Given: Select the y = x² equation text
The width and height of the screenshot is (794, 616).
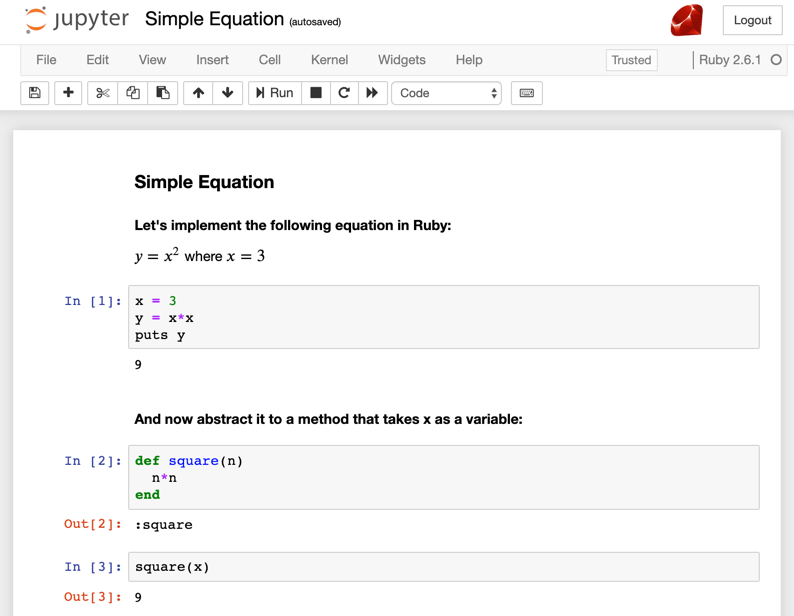Looking at the screenshot, I should pyautogui.click(x=200, y=255).
